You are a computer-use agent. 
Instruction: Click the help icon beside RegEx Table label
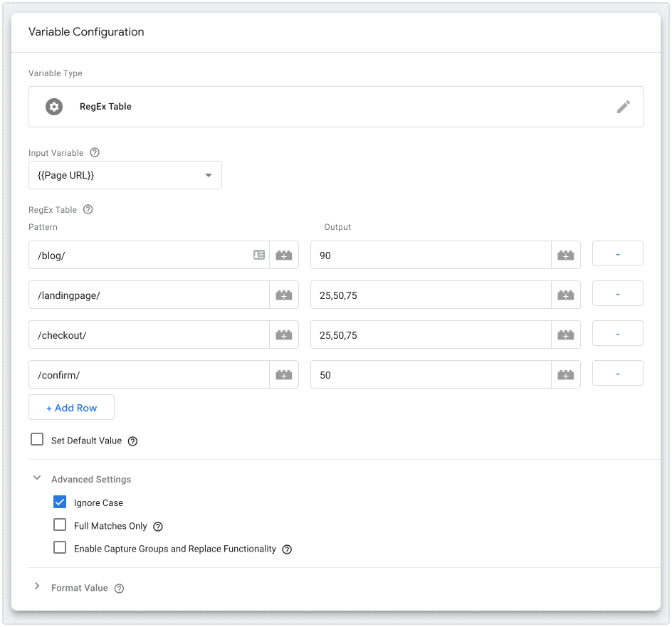(x=86, y=209)
